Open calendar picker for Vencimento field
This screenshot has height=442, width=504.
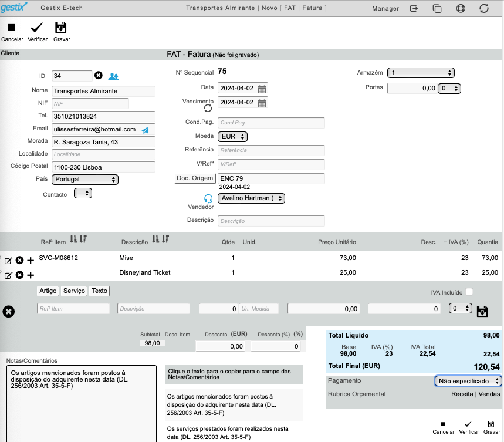tap(262, 103)
